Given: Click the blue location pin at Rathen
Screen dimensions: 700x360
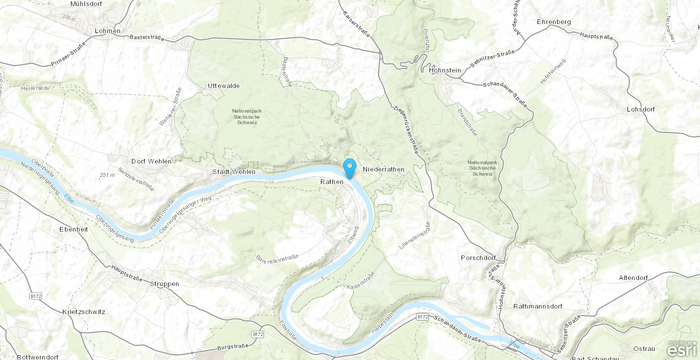Looking at the screenshot, I should coord(350,168).
